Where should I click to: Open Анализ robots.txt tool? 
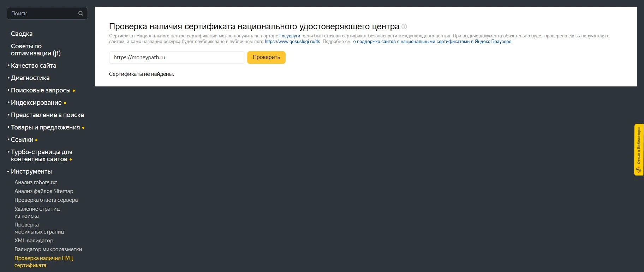pos(36,182)
